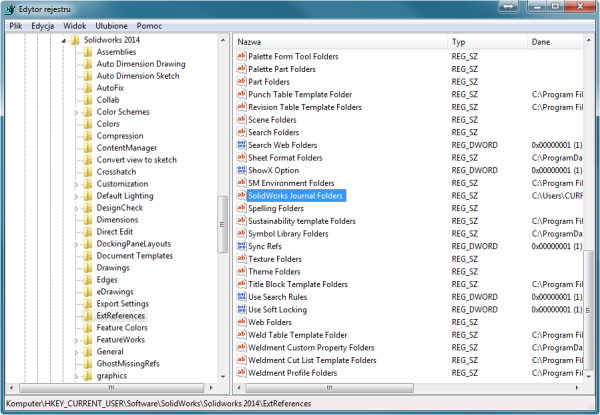Select Revision Table Template Folders value

pos(305,107)
